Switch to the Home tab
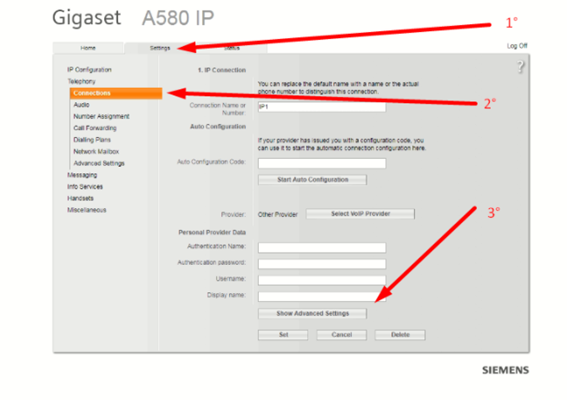The width and height of the screenshot is (567, 400). click(x=88, y=48)
